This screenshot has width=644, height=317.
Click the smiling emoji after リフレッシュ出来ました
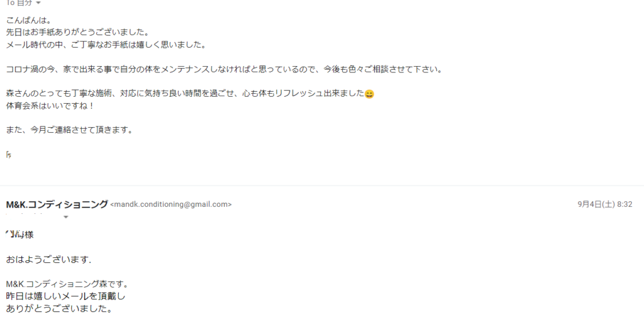coord(369,94)
